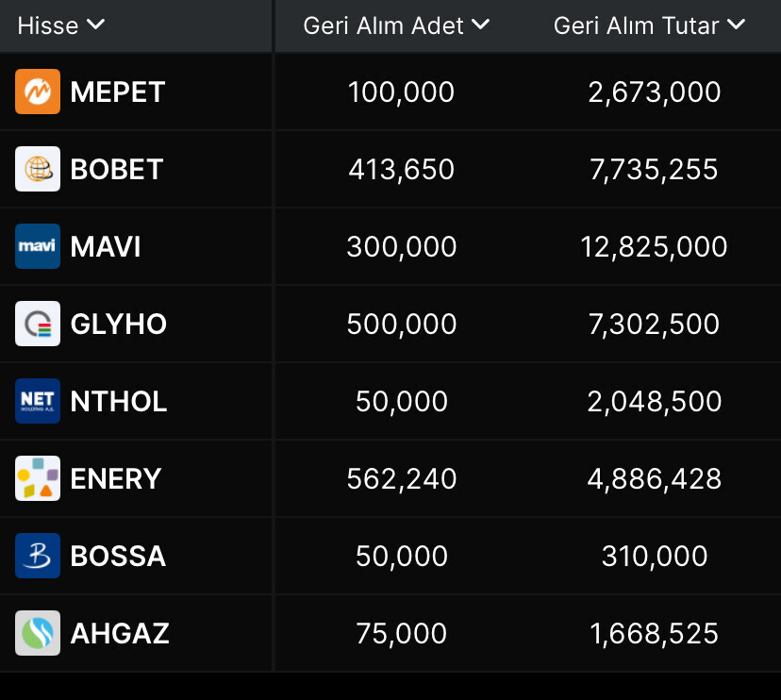Open the Hisse column dropdown chevron
This screenshot has width=781, height=700.
click(x=95, y=25)
